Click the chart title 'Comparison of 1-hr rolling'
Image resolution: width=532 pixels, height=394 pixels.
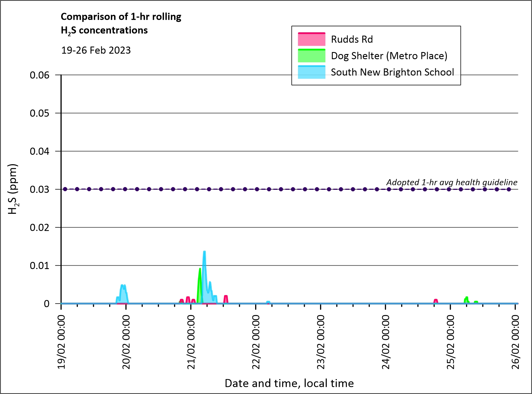121,17
